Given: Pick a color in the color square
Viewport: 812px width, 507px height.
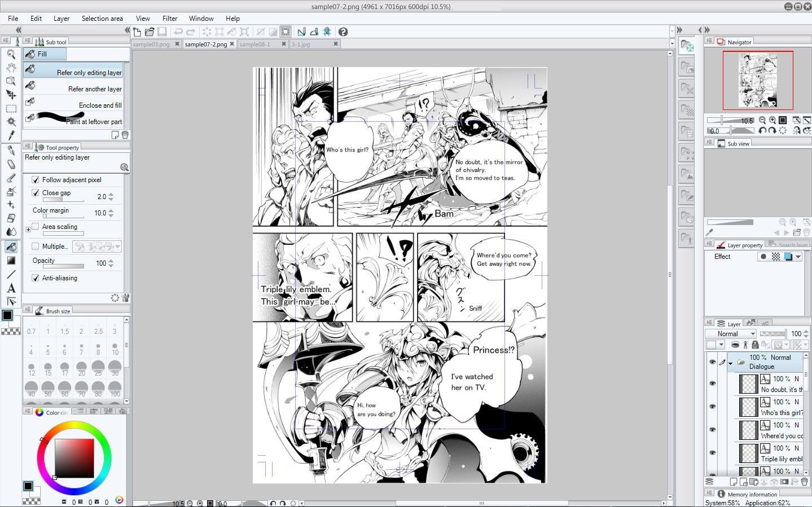Looking at the screenshot, I should pyautogui.click(x=74, y=458).
